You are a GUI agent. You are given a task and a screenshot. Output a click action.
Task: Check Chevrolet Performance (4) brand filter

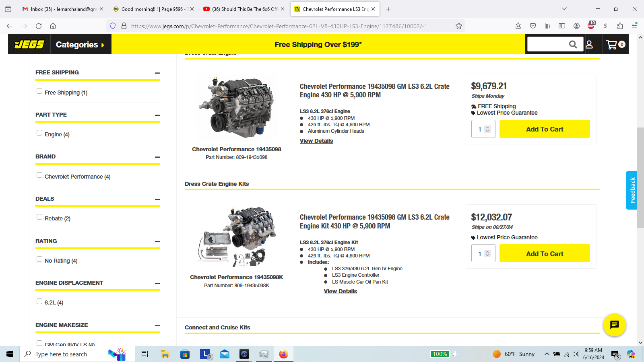point(39,175)
